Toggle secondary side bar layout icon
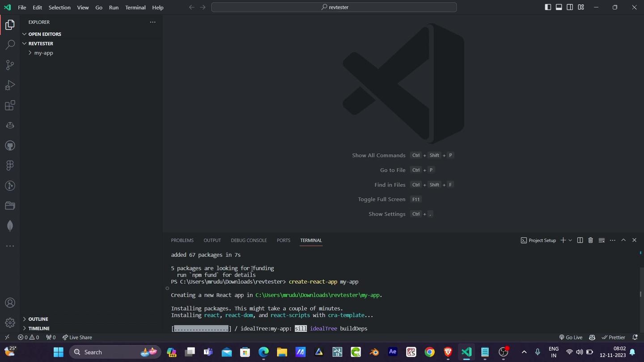 (x=570, y=7)
